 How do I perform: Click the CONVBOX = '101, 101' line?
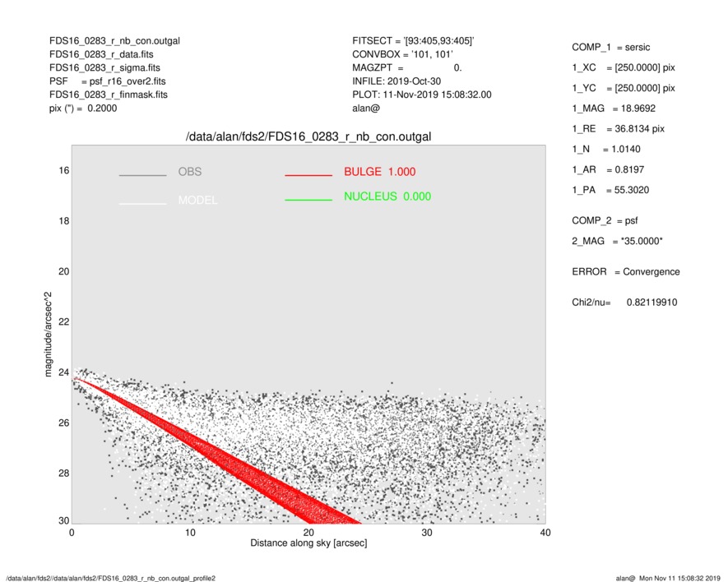tap(402, 54)
